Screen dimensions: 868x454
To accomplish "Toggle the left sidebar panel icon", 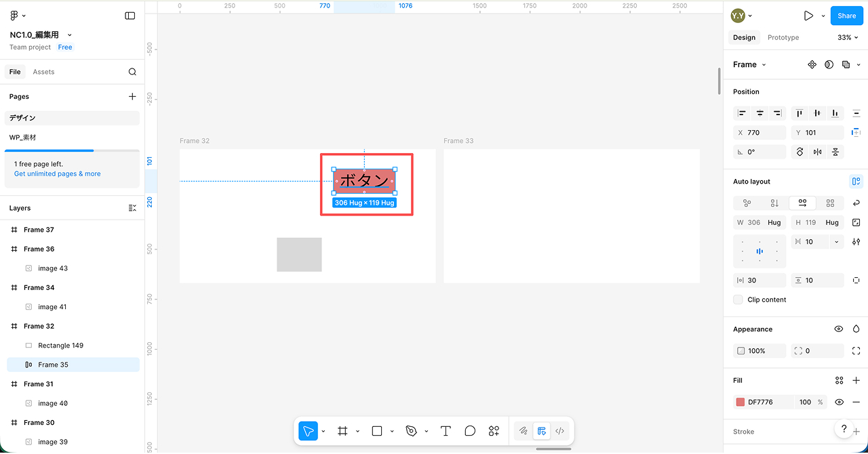I will 130,16.
